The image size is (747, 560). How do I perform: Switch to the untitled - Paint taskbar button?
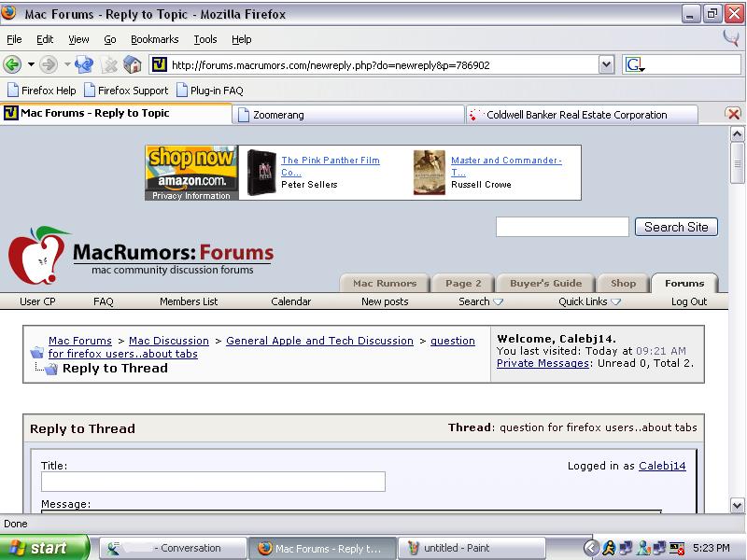pyautogui.click(x=472, y=548)
